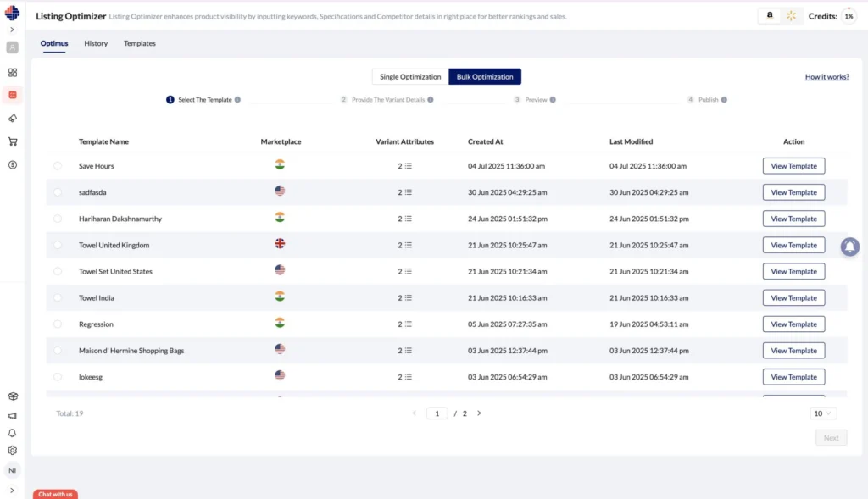Image resolution: width=868 pixels, height=499 pixels.
Task: Click the NI user avatar
Action: point(12,470)
